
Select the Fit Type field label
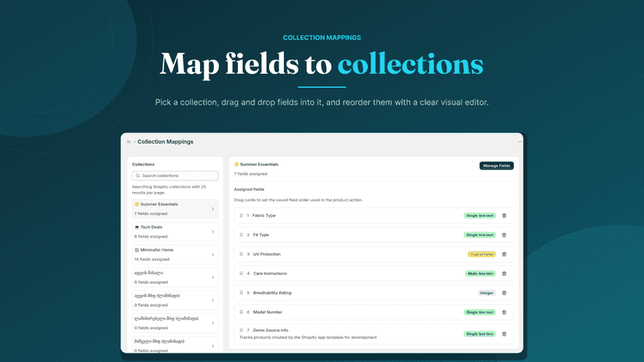pos(261,235)
